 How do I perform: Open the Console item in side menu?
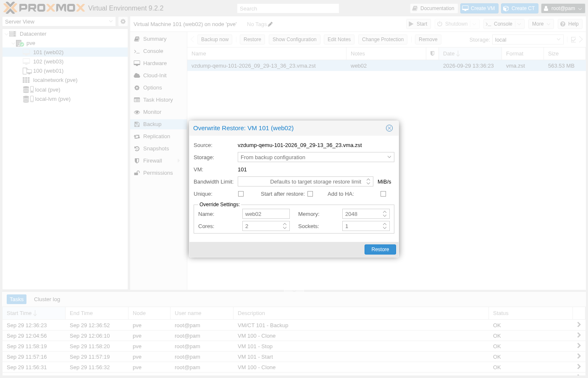point(158,51)
